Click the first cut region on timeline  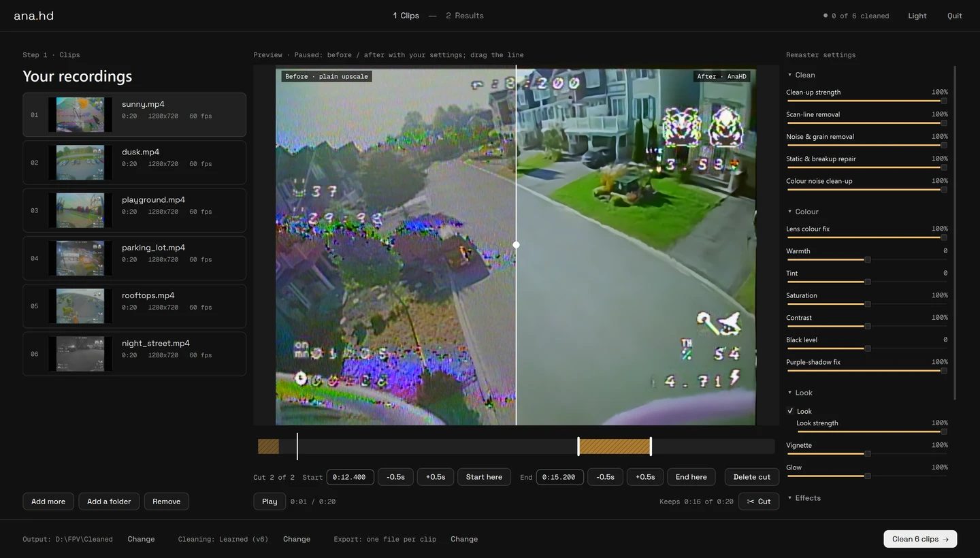point(268,446)
